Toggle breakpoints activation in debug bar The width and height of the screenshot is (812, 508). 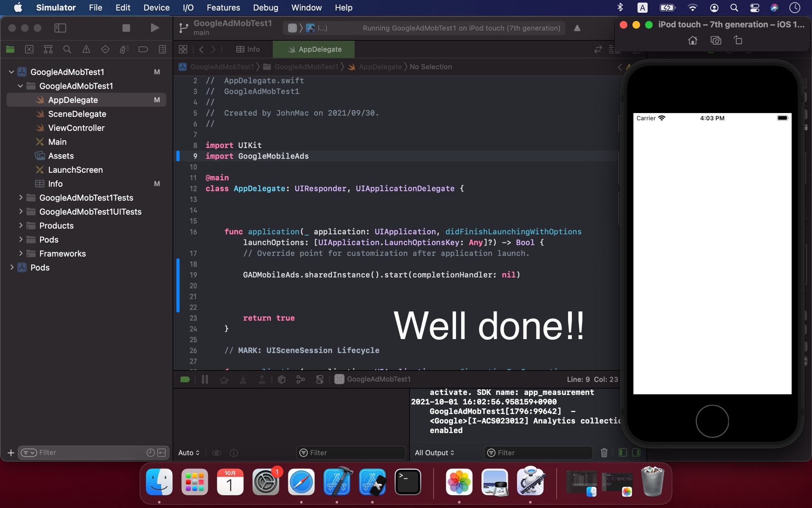(185, 380)
